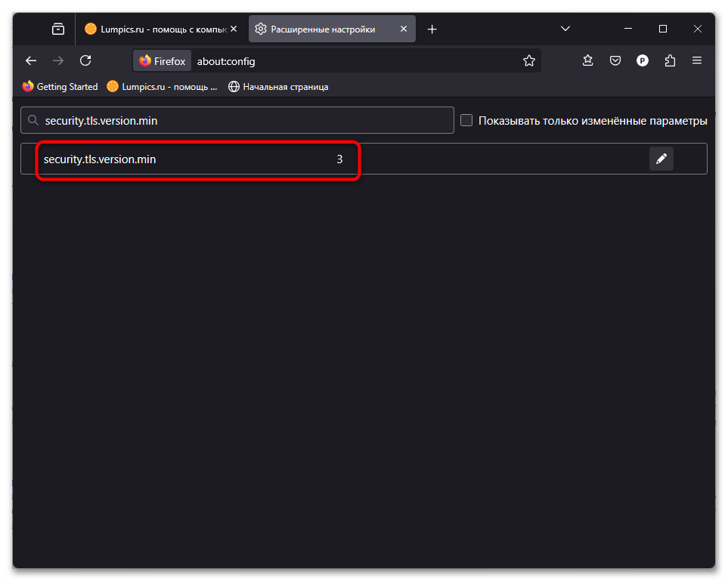
Task: Close the Firefox window
Action: [697, 29]
